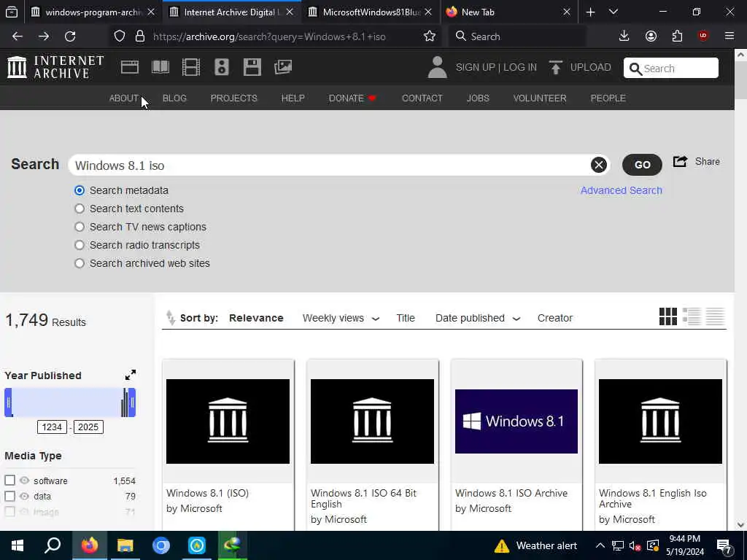Open the BLOG nav item

tap(174, 98)
